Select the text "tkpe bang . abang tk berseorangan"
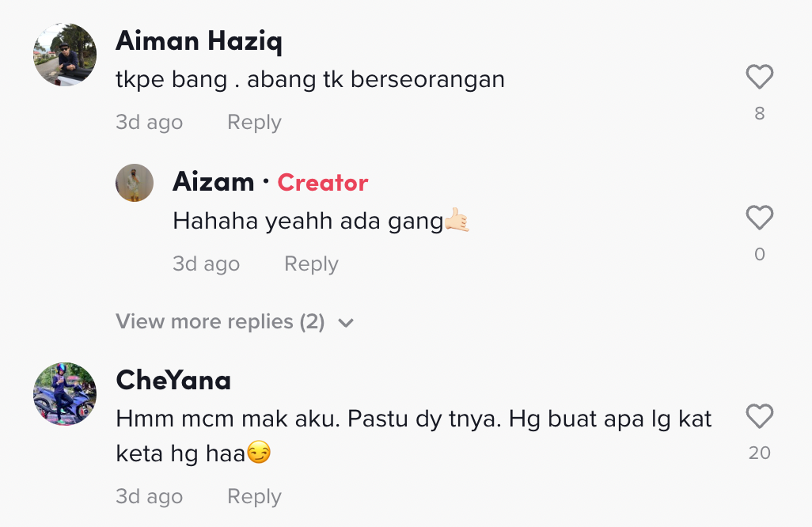 [310, 80]
